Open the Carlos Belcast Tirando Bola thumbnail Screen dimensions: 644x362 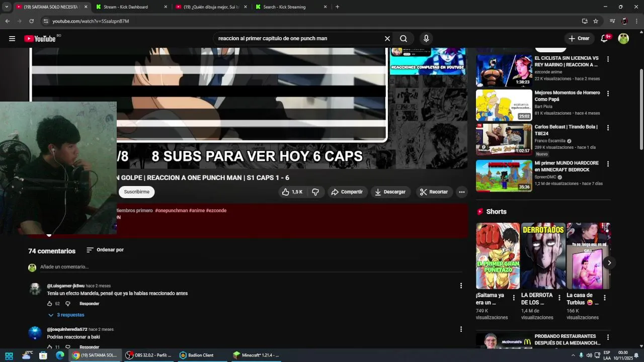click(x=504, y=140)
